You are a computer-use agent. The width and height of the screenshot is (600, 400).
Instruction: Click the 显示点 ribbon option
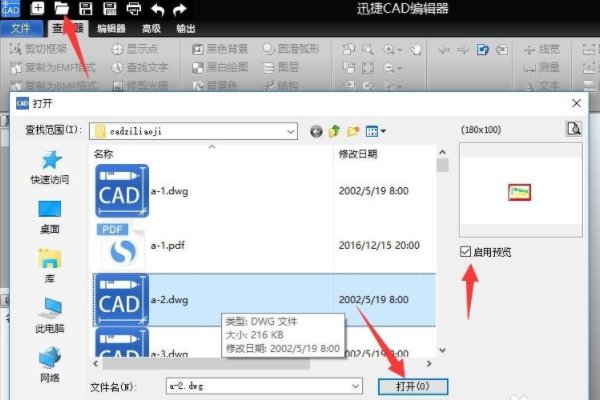tap(135, 49)
